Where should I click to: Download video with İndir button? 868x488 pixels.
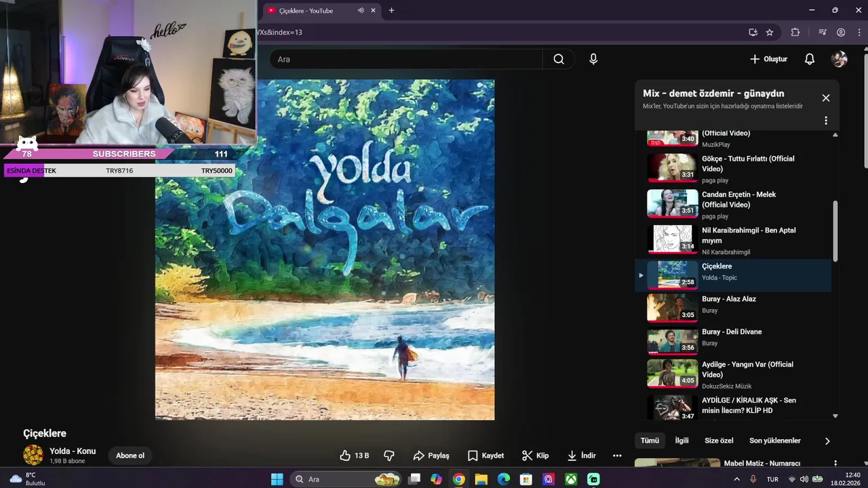pos(581,455)
